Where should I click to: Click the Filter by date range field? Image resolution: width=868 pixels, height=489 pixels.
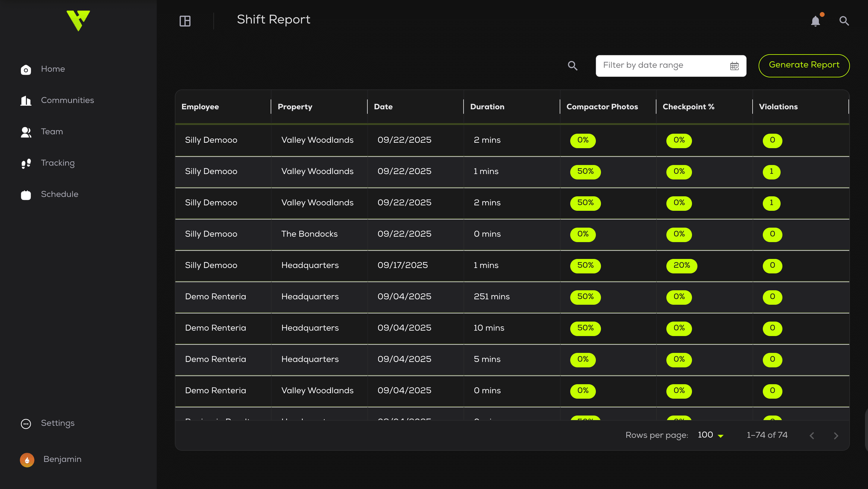tap(671, 66)
